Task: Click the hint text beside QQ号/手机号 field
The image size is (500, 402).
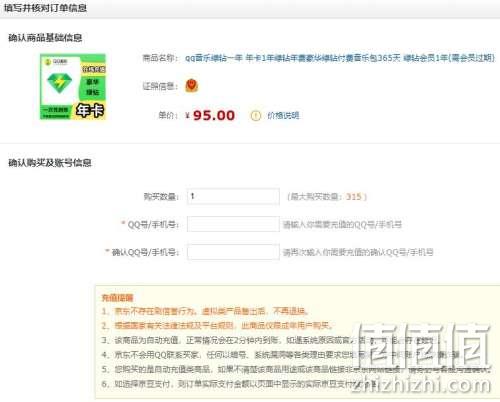Action: [342, 225]
